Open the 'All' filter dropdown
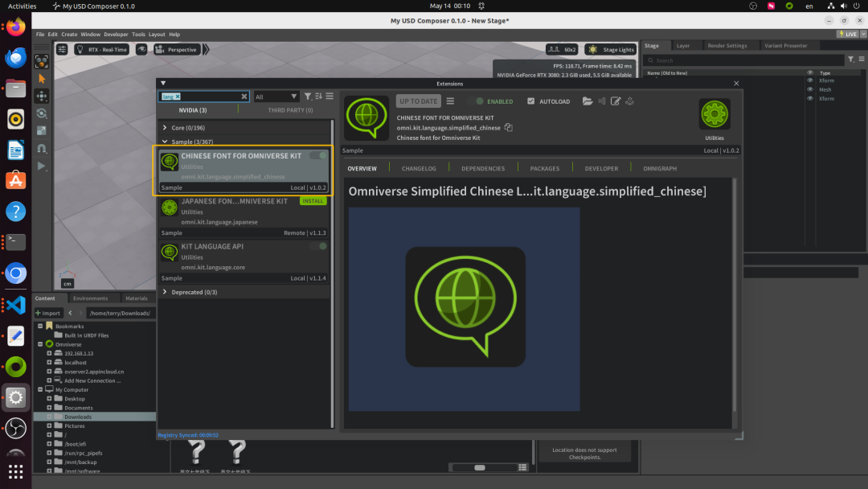Screen dimensions: 868x489 click(x=276, y=97)
